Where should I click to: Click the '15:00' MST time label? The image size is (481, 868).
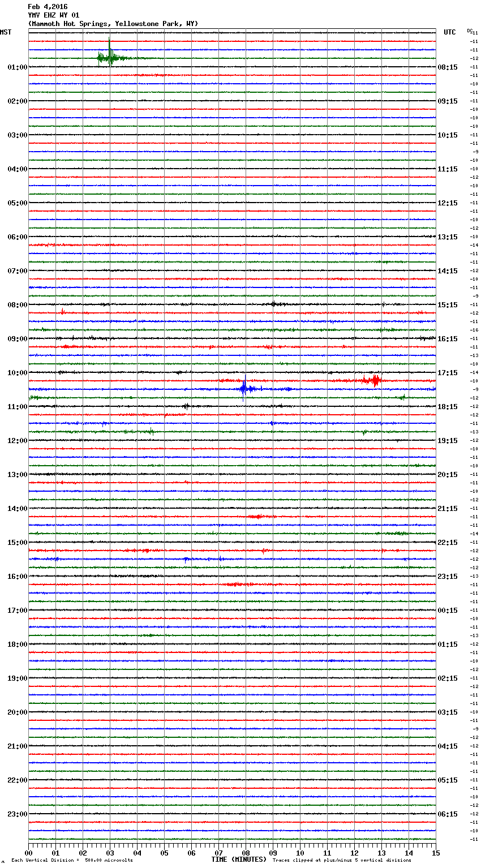[x=18, y=543]
